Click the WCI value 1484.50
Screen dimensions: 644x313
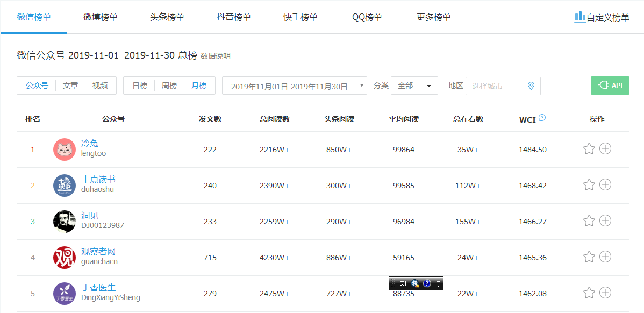click(x=533, y=150)
